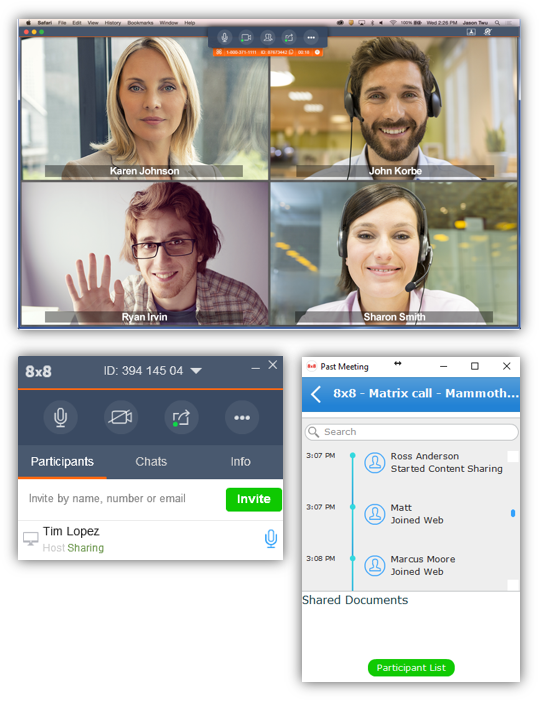Click the gallery view icon in video window
The height and width of the screenshot is (708, 543).
point(471,32)
